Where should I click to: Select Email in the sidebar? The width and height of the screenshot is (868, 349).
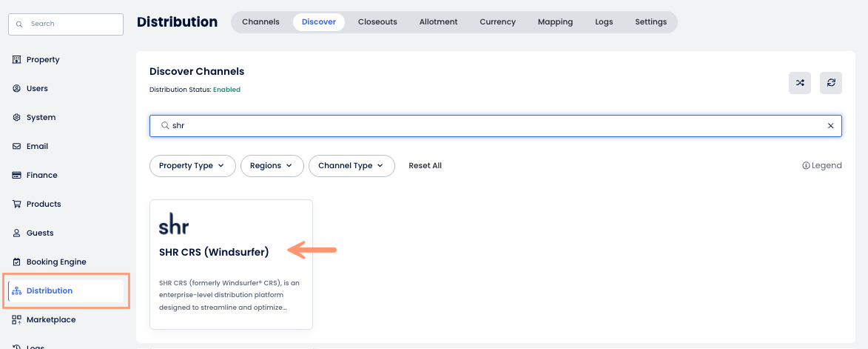[37, 146]
